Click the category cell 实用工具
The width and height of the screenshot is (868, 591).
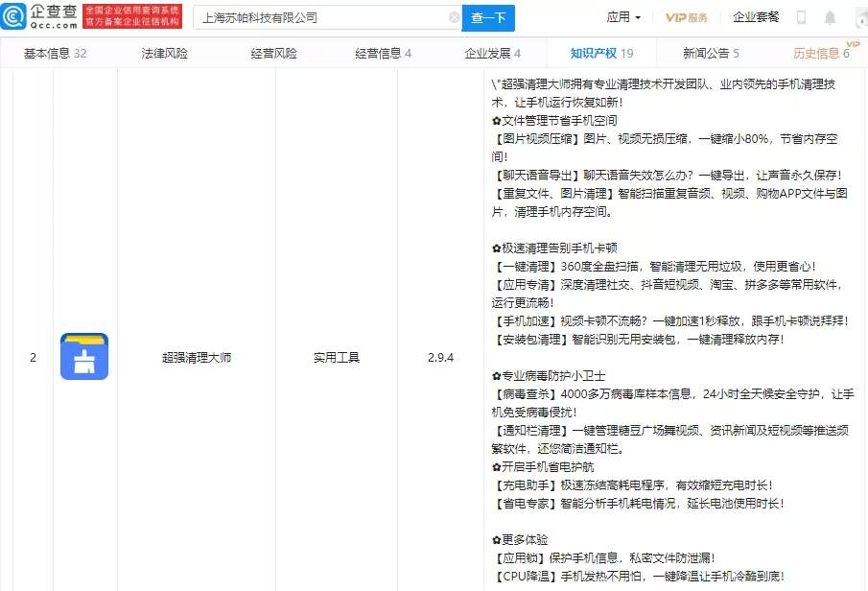tap(337, 357)
